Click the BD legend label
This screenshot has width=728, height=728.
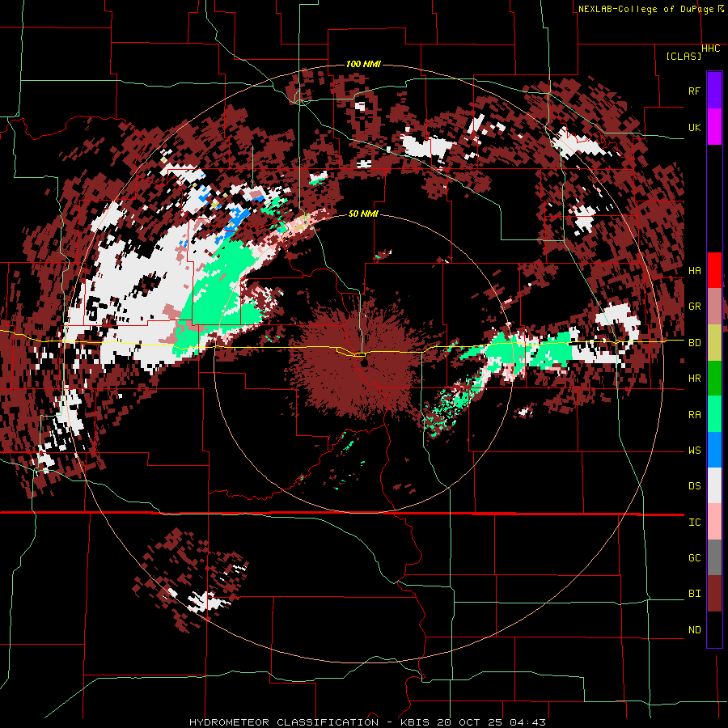point(694,343)
